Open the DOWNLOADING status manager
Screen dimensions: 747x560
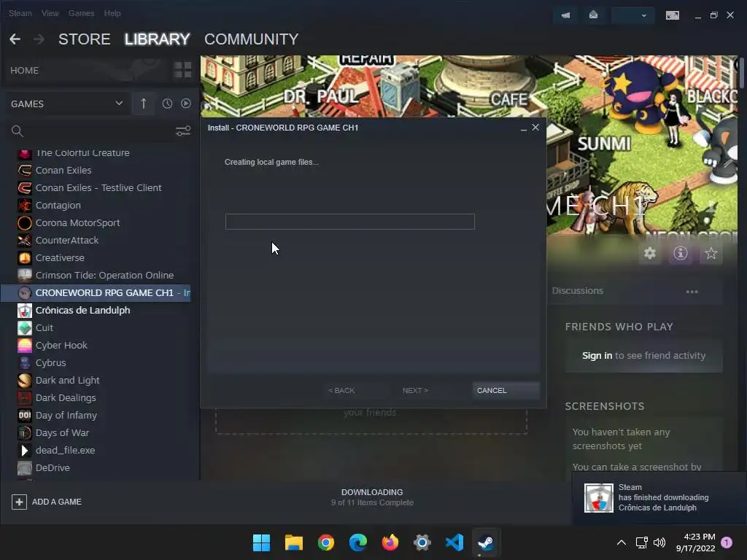click(x=372, y=497)
